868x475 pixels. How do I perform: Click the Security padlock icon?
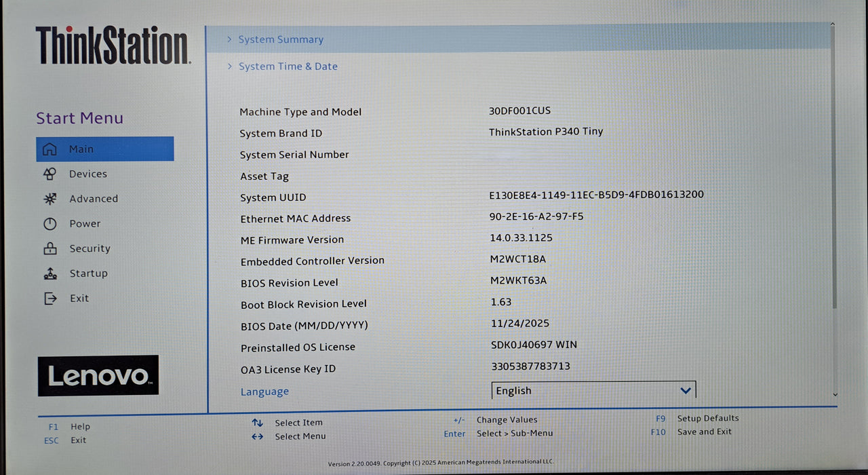click(x=50, y=249)
